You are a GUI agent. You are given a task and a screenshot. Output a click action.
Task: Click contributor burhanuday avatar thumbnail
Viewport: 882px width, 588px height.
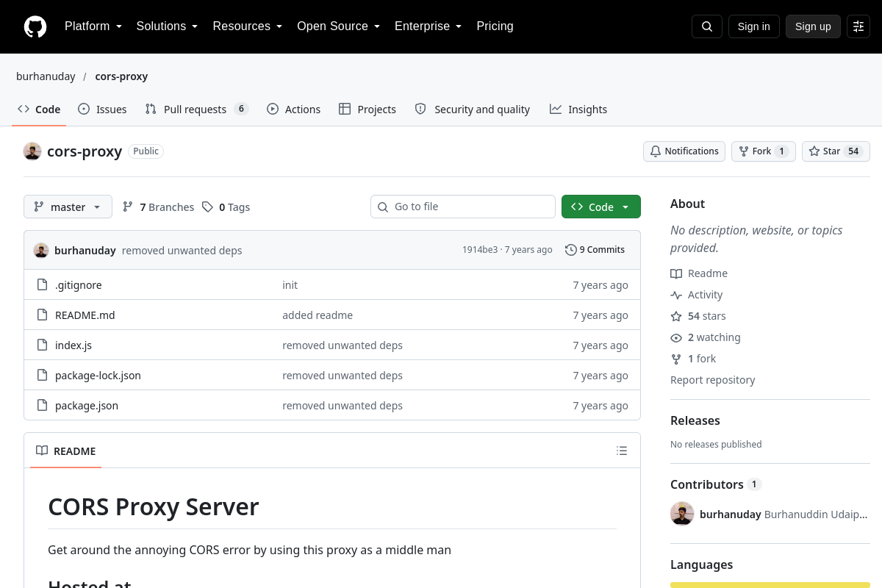(x=682, y=514)
